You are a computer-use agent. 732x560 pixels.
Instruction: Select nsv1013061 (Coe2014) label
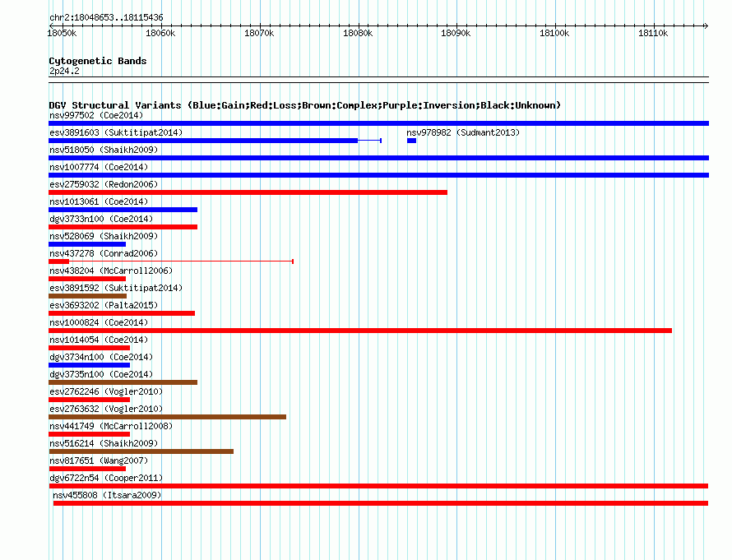coord(99,201)
